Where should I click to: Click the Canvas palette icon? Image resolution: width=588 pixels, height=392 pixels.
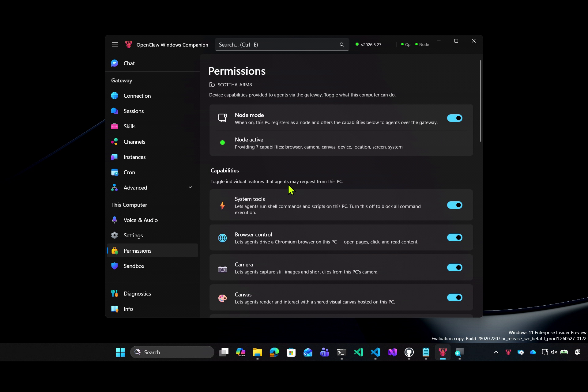coord(223,298)
